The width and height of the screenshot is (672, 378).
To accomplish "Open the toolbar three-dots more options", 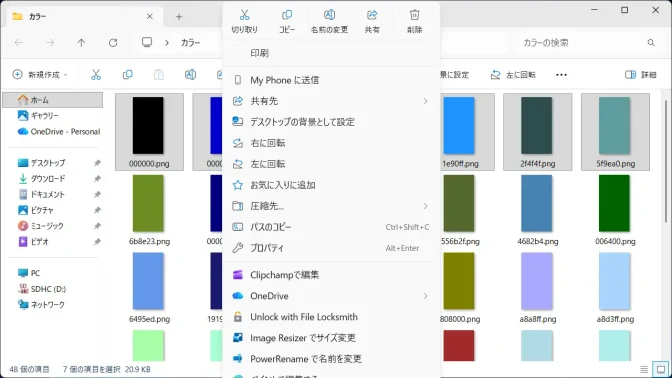I will 561,75.
